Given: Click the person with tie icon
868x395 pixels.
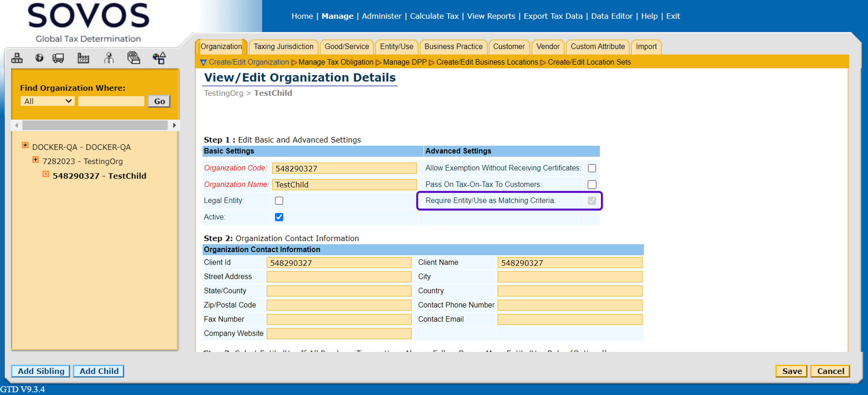Looking at the screenshot, I should tap(109, 58).
